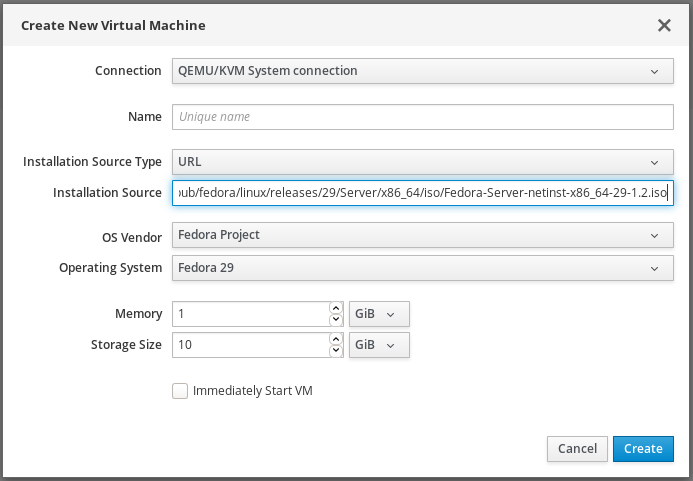Click the Storage Size value field

click(250, 345)
